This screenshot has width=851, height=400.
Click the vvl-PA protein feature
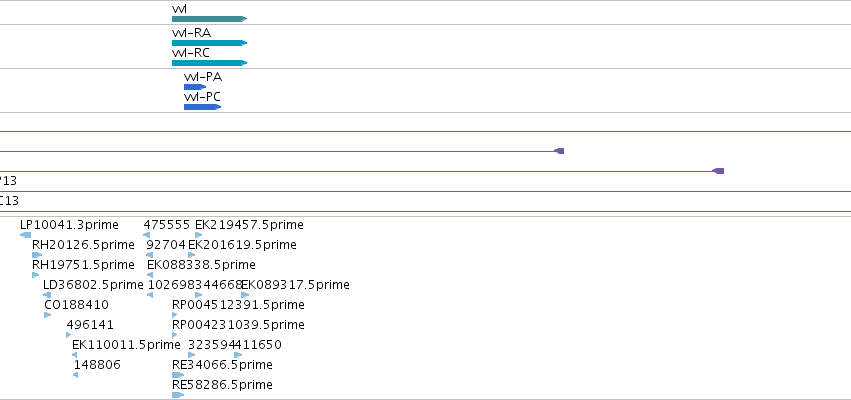[195, 87]
